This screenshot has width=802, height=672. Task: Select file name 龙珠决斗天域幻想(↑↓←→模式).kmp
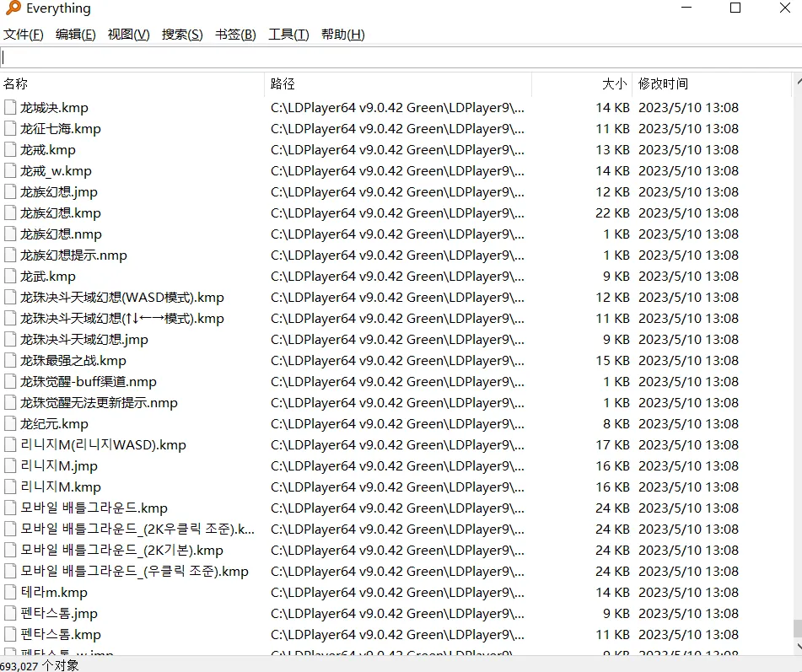click(x=122, y=318)
